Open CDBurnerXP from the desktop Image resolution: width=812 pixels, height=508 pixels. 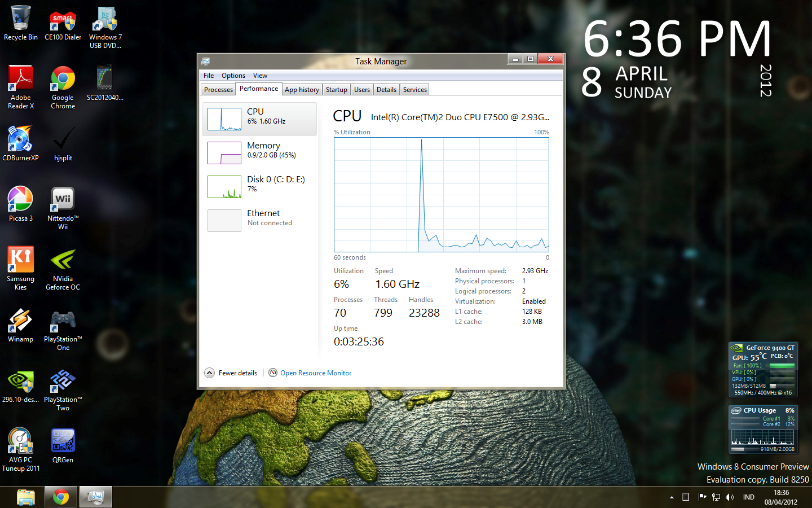tap(20, 141)
